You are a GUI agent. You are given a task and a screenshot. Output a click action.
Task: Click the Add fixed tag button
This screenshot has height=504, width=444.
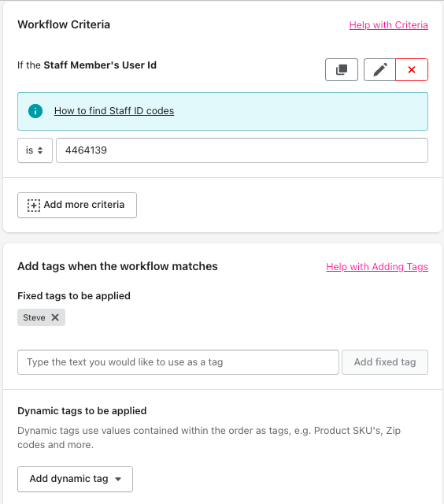385,362
